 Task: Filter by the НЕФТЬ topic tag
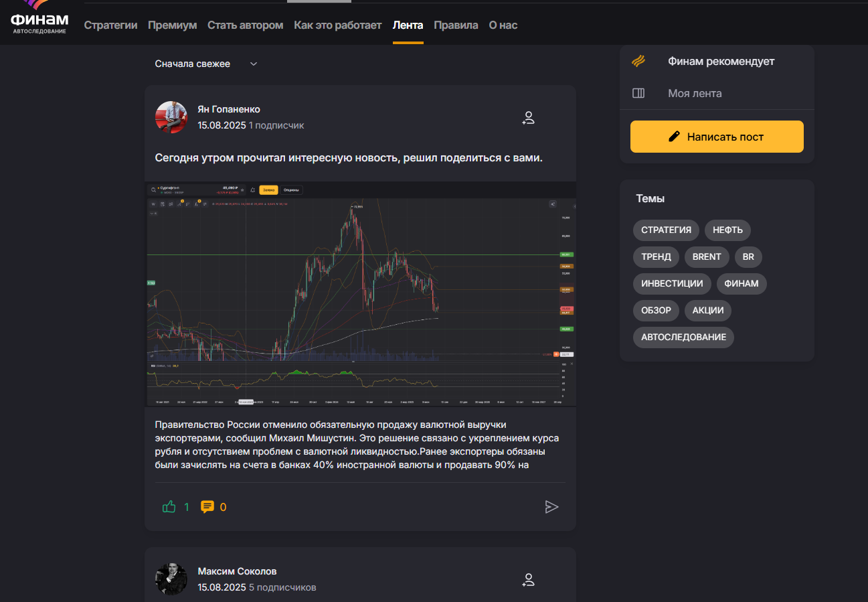point(727,230)
